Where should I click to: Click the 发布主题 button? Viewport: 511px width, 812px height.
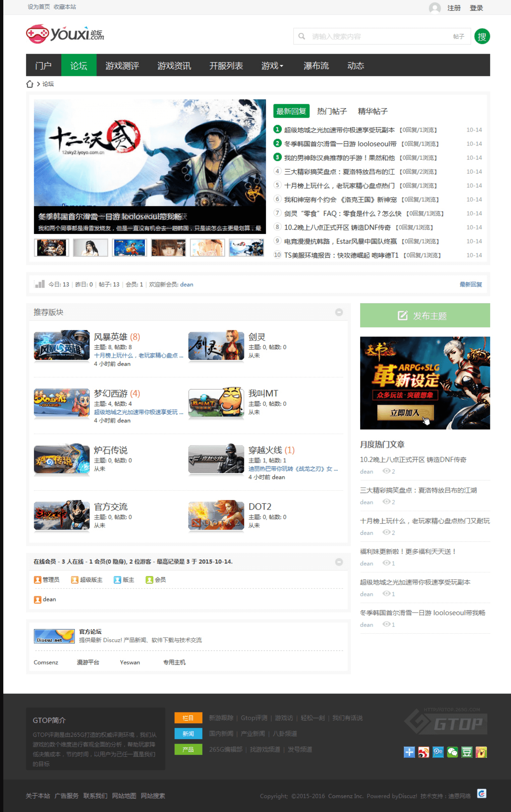[x=425, y=316]
